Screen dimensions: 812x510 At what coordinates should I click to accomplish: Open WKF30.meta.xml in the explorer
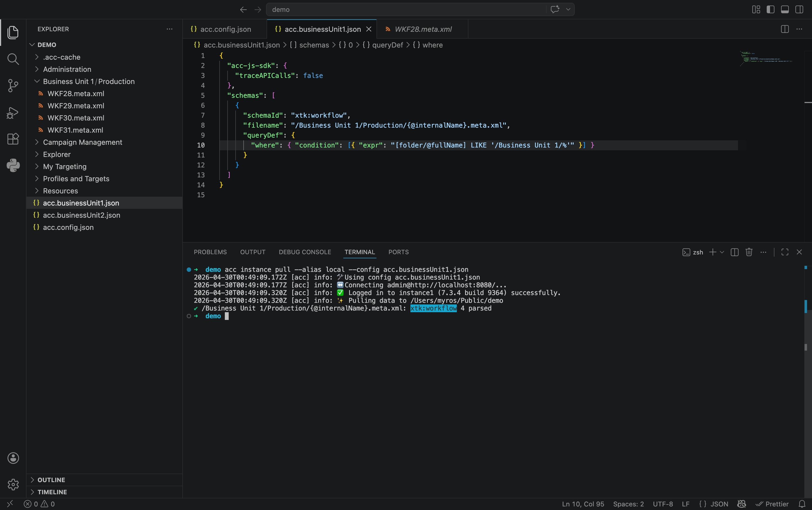click(104, 118)
